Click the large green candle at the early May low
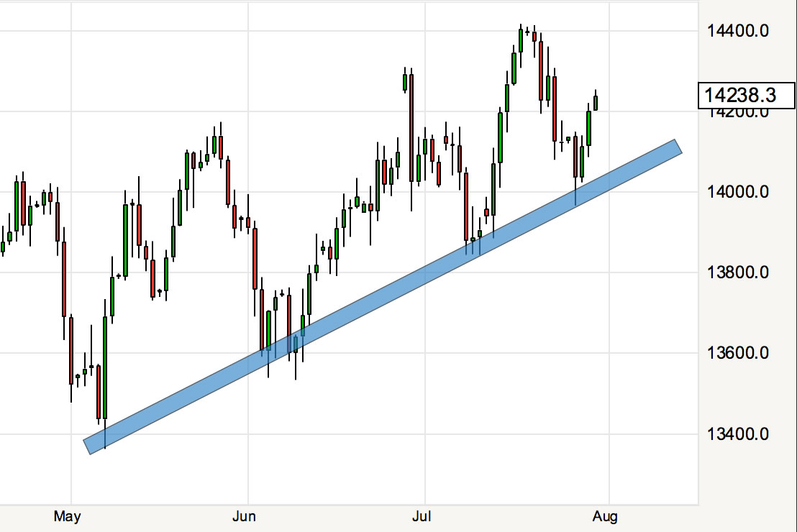The image size is (797, 532). click(x=105, y=367)
